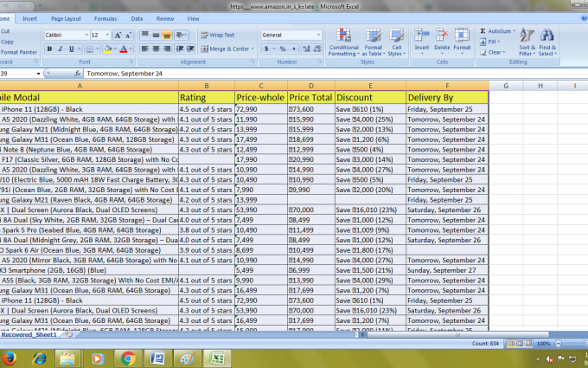
Task: Apply accounting dollar number format
Action: (266, 48)
